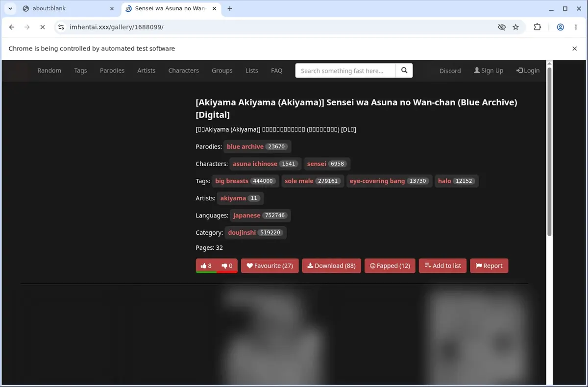Open the Random nav item
This screenshot has width=588, height=387.
click(x=49, y=71)
